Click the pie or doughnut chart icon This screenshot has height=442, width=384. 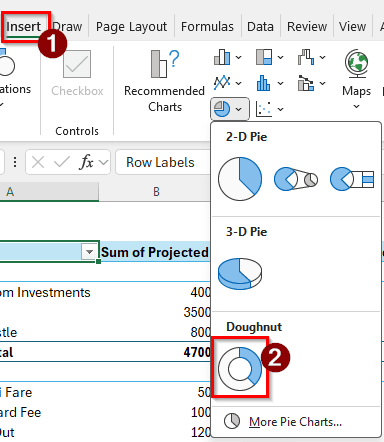coord(222,109)
